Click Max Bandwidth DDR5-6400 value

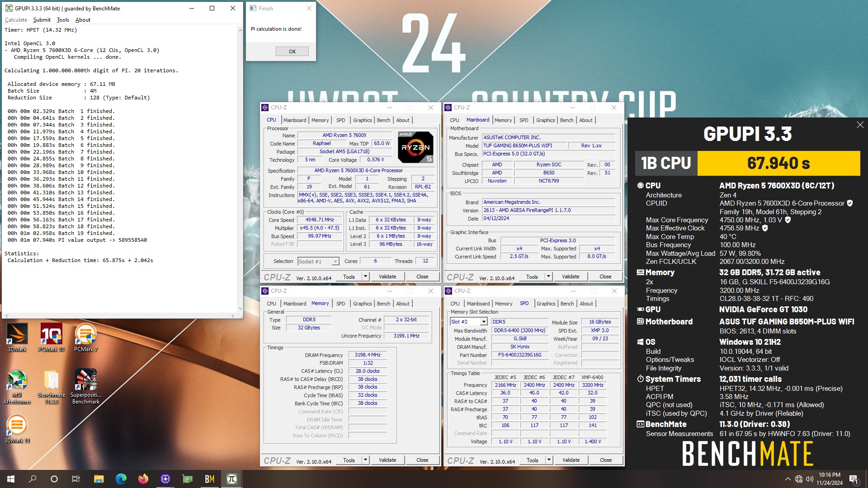519,331
